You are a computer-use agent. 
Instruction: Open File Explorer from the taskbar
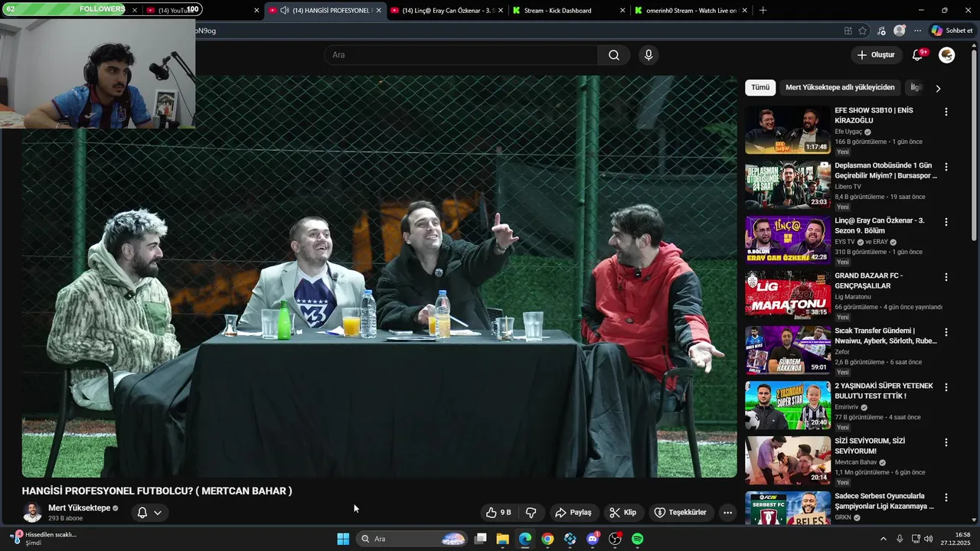[x=502, y=539]
